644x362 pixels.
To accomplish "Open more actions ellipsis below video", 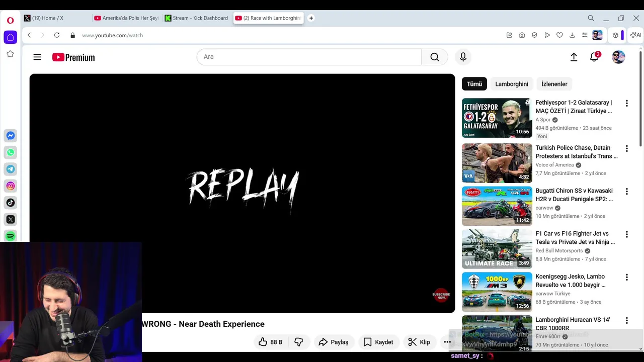I will tap(447, 342).
